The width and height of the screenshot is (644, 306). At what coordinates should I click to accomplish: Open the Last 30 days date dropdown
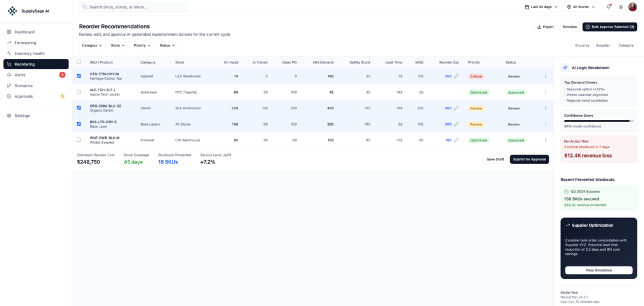click(542, 7)
